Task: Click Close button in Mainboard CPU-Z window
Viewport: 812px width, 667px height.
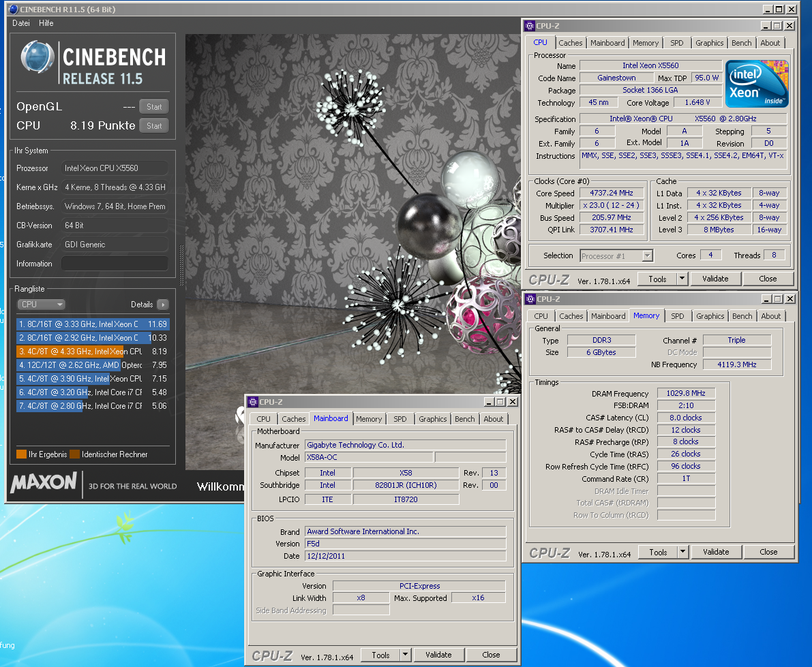Action: click(491, 655)
